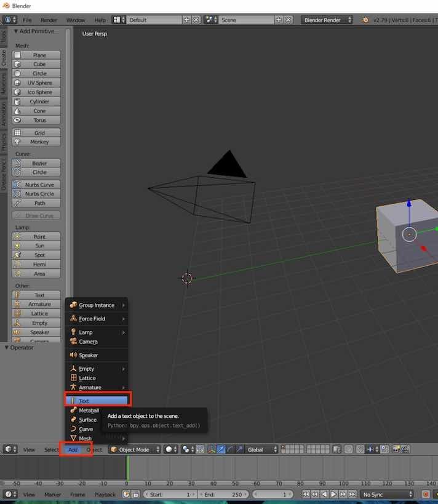Screen dimensions: 438x504
Task: Open the No Sync dropdown
Action: click(x=387, y=494)
